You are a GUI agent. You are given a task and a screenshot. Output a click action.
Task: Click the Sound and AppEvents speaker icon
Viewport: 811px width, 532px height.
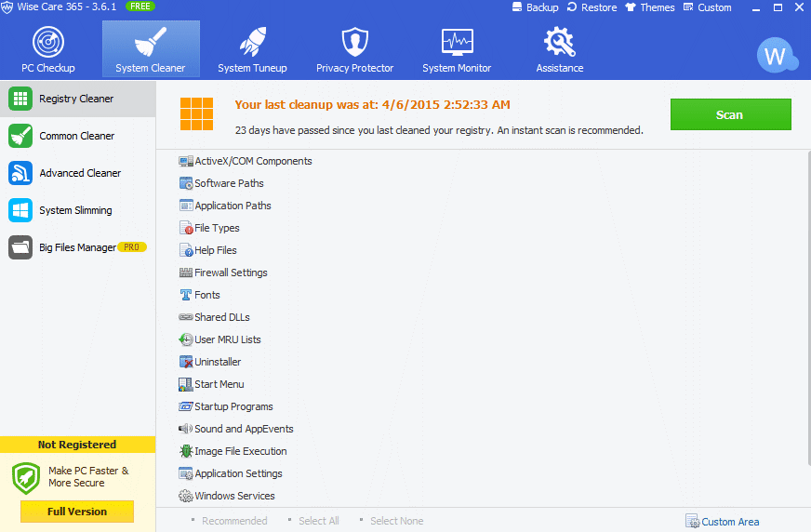pyautogui.click(x=186, y=429)
